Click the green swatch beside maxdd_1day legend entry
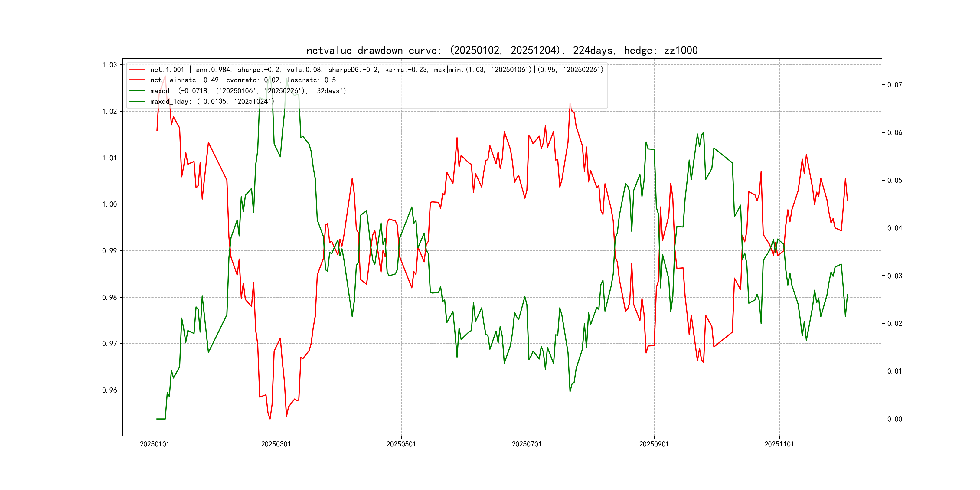This screenshot has height=490, width=980. 137,102
